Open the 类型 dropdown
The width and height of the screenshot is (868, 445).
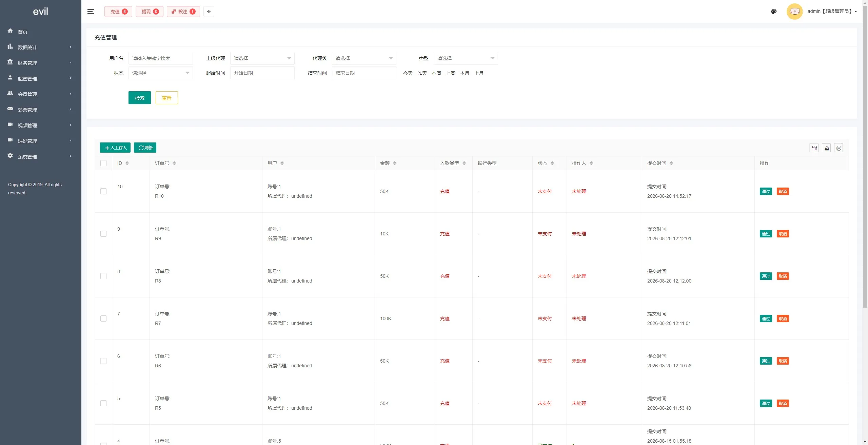tap(466, 58)
